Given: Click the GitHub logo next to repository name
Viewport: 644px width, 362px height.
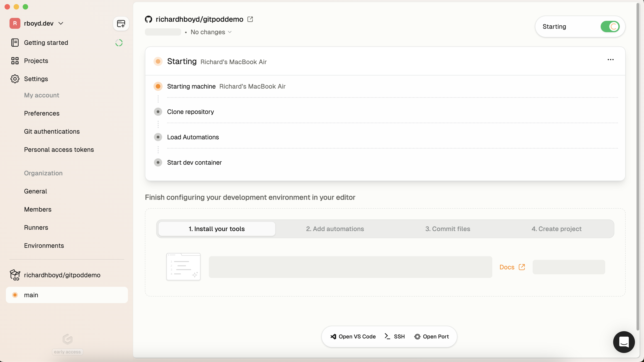Looking at the screenshot, I should 149,19.
